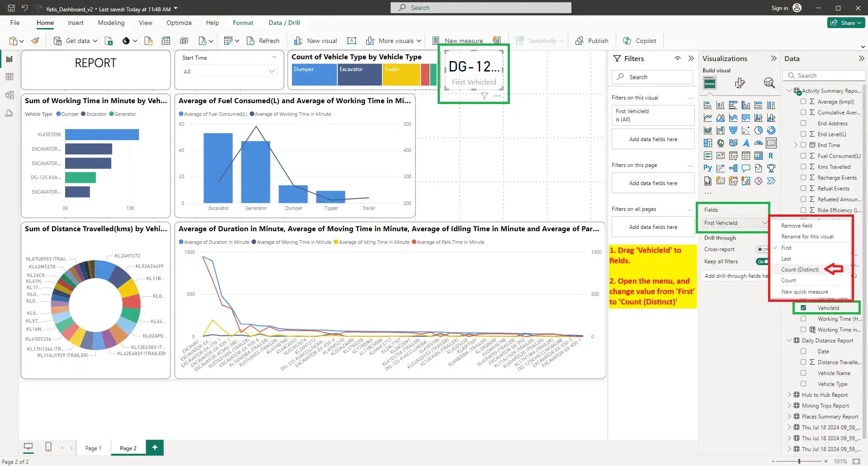The image size is (868, 466).
Task: Click the Filters pane search field
Action: [652, 77]
